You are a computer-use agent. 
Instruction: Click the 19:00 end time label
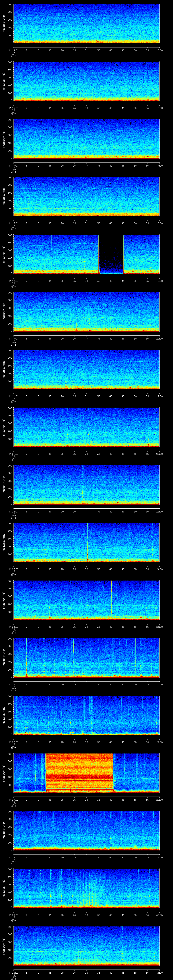[x=159, y=281]
